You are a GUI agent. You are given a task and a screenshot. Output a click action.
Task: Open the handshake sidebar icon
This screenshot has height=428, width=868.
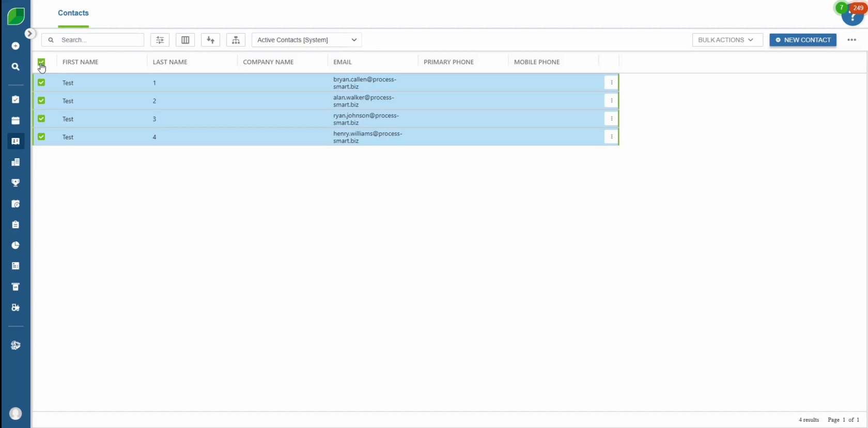coord(16,345)
